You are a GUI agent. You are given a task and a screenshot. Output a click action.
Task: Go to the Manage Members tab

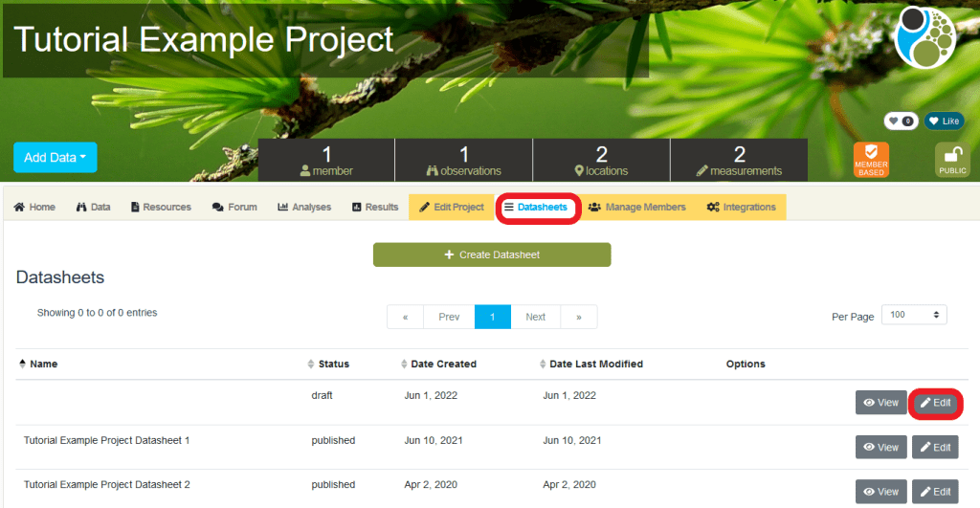click(636, 208)
